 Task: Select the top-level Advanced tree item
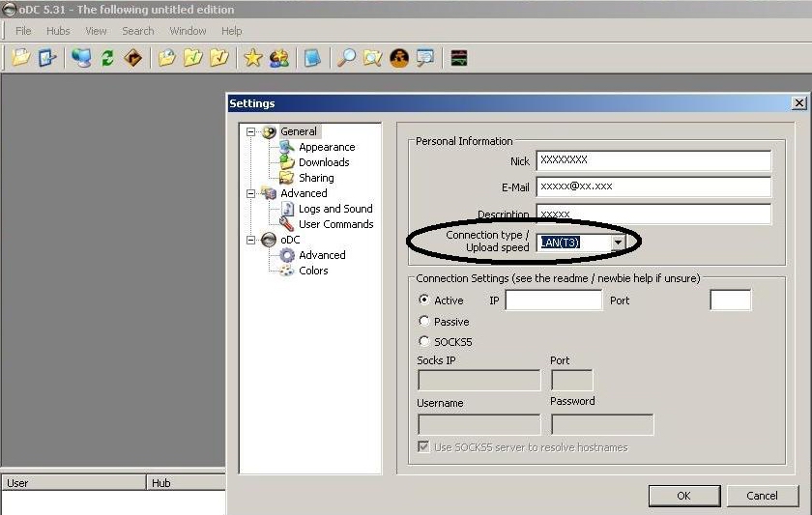click(x=304, y=193)
